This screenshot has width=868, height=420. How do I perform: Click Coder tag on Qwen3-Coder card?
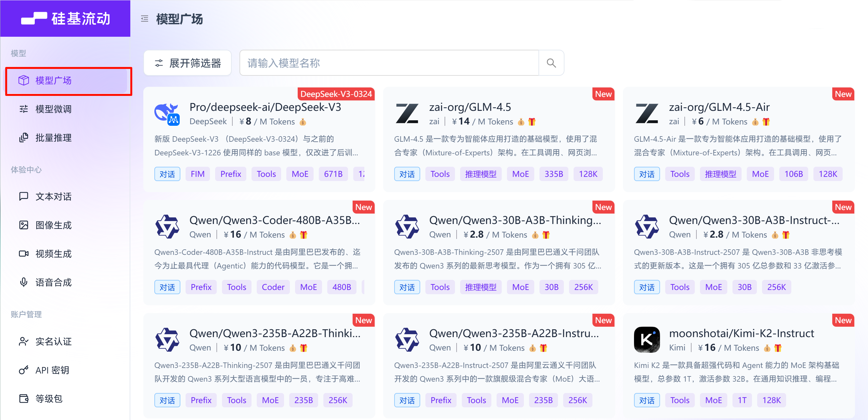(273, 287)
